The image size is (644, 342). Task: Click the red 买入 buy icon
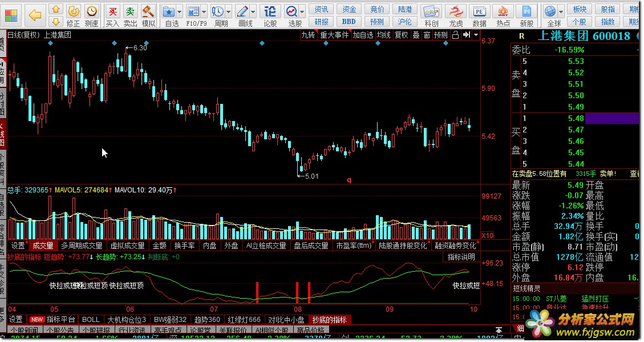click(112, 15)
